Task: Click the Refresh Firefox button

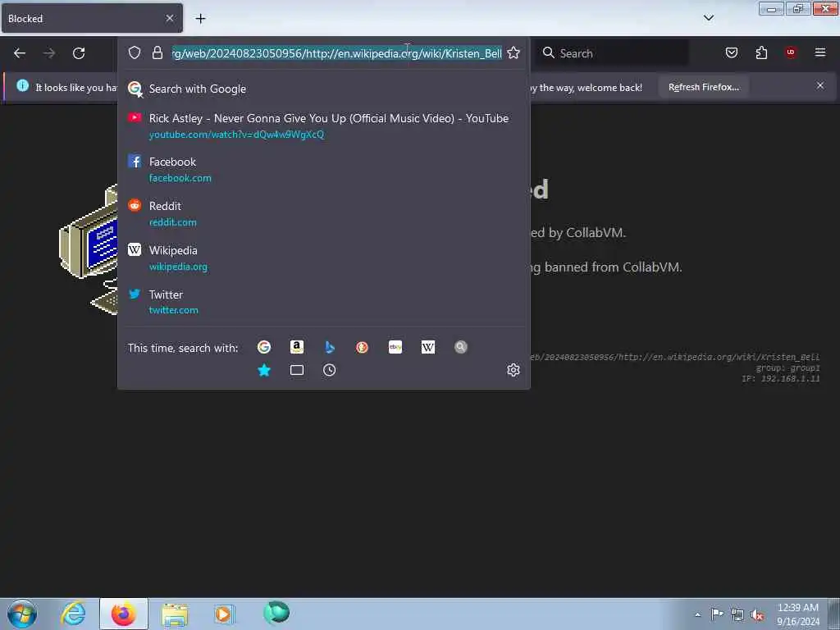Action: (x=703, y=87)
